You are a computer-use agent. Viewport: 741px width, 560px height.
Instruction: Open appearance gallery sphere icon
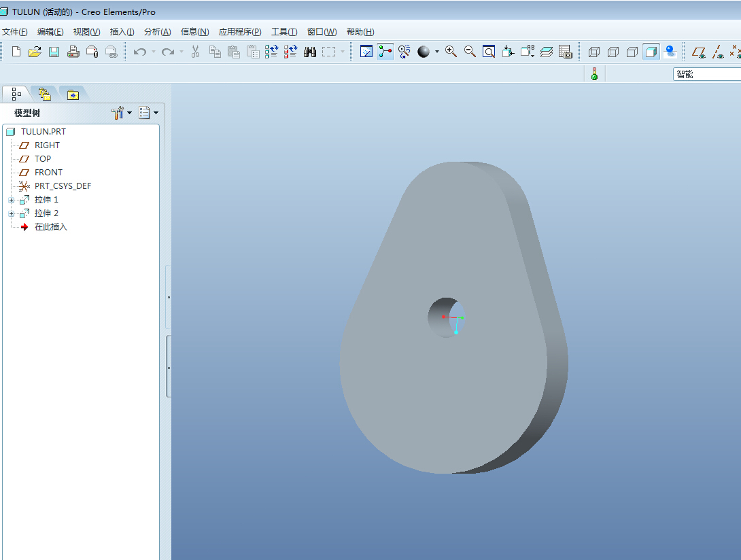pyautogui.click(x=424, y=52)
